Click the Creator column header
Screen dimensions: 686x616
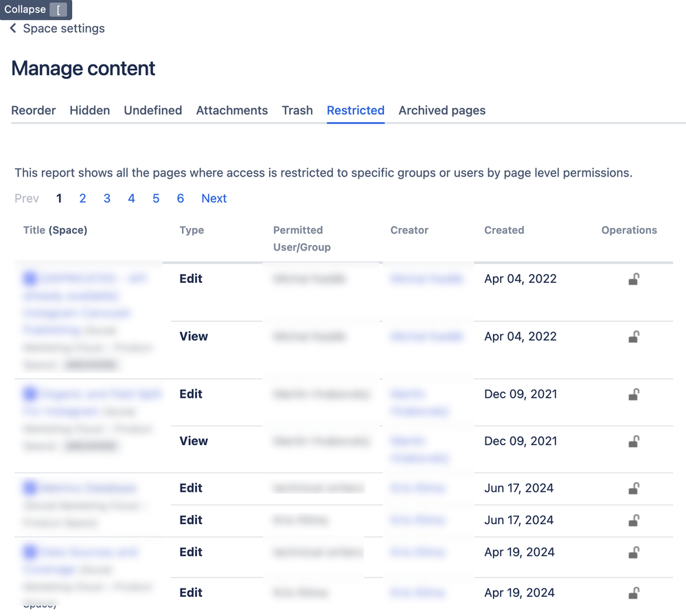(409, 230)
